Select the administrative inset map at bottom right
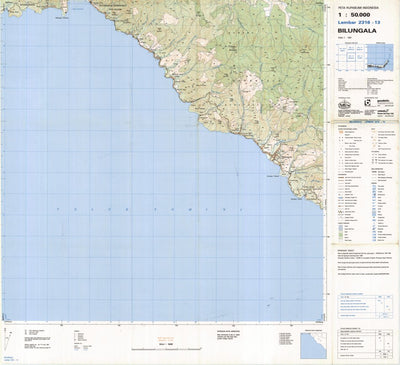Viewport: 400px width, 365px height. coord(313,345)
